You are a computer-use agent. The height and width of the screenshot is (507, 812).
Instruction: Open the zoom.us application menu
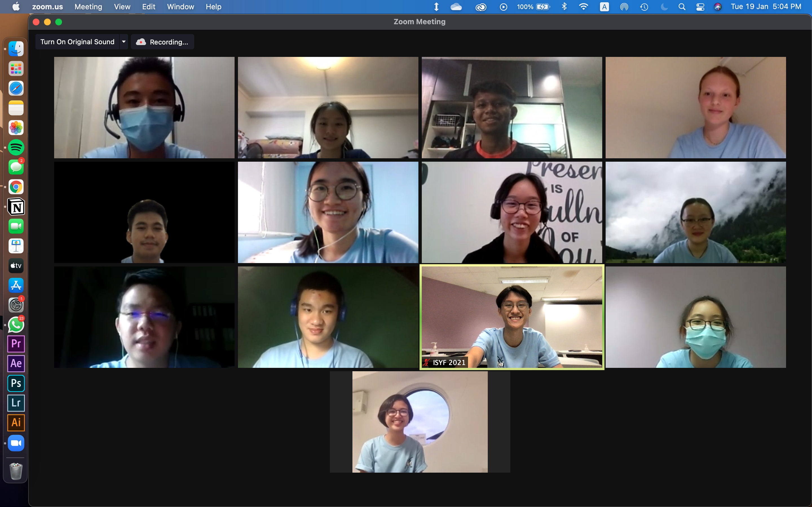click(47, 7)
